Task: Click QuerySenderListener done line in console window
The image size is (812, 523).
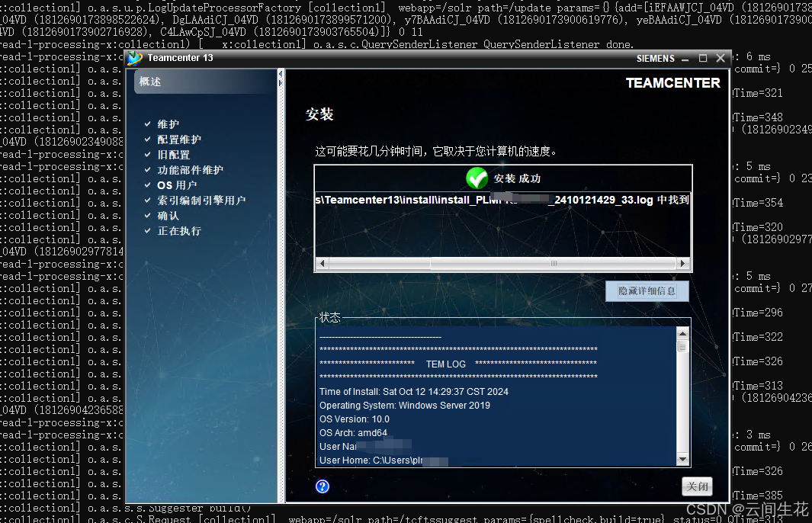Action: 316,44
